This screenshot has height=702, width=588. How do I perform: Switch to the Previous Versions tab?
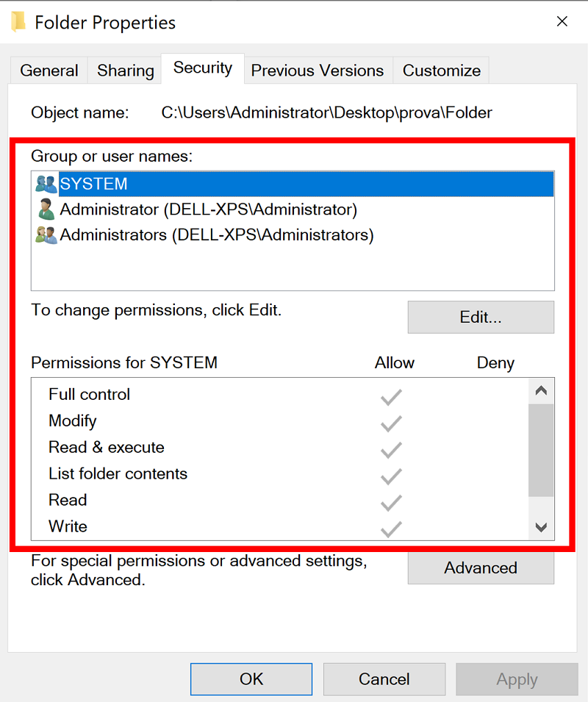pyautogui.click(x=318, y=70)
